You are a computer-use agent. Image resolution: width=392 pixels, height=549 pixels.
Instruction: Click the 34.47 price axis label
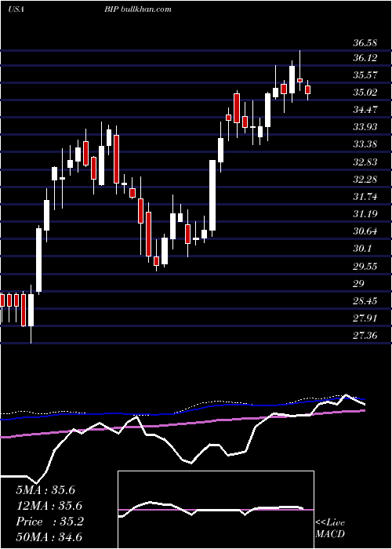(365, 110)
